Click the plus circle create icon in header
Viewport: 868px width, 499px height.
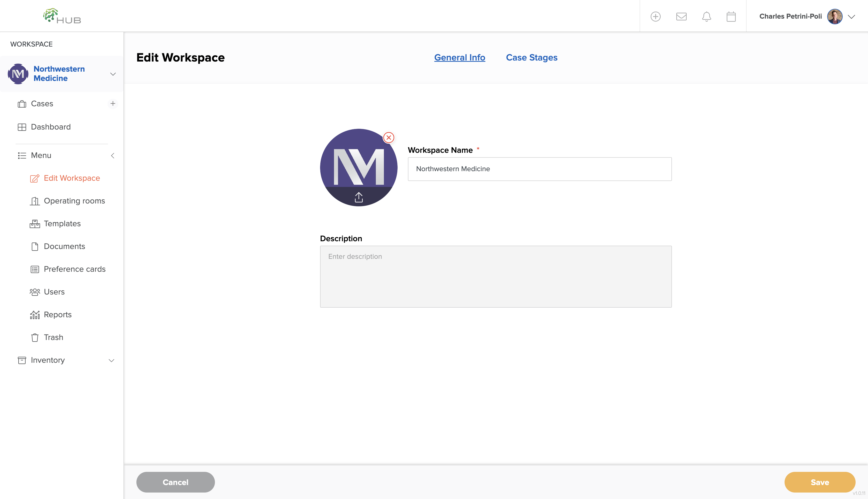tap(655, 17)
